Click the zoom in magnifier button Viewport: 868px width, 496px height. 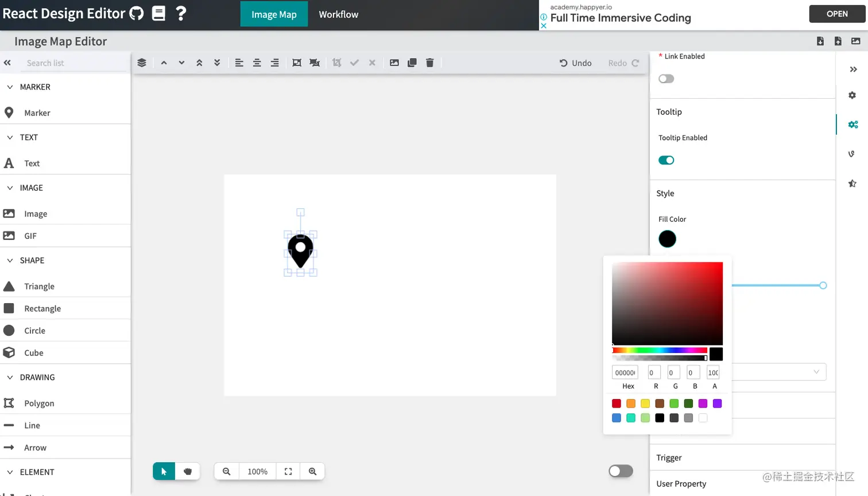pos(313,471)
